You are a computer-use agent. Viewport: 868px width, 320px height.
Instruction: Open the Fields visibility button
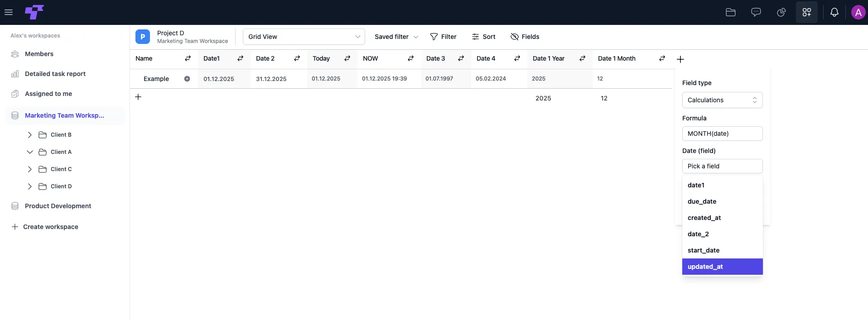coord(525,37)
